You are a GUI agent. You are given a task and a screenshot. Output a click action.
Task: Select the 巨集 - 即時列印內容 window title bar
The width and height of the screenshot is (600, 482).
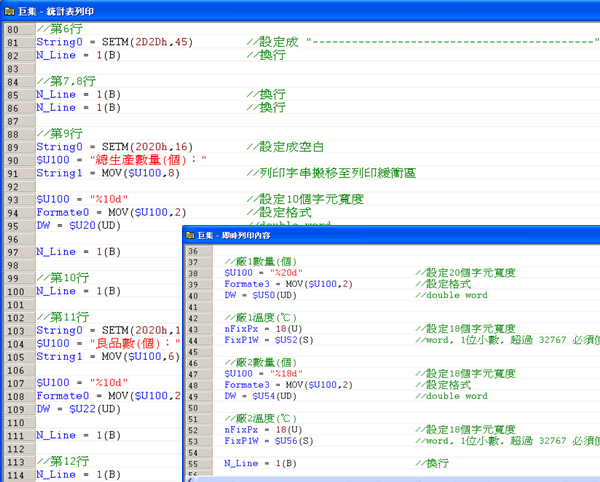pos(400,236)
